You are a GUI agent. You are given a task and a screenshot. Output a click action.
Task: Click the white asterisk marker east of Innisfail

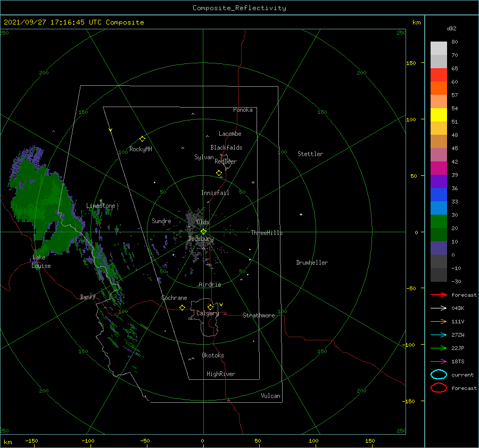253,183
